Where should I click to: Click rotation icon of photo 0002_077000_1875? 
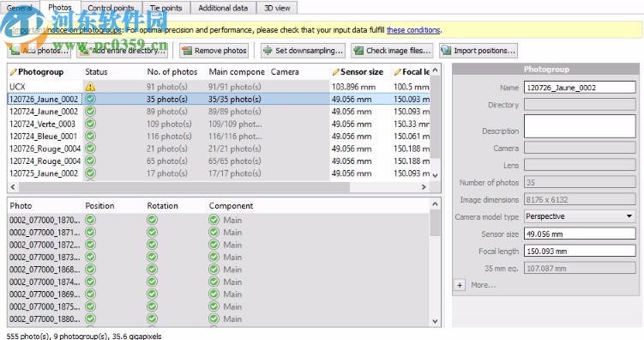(152, 307)
